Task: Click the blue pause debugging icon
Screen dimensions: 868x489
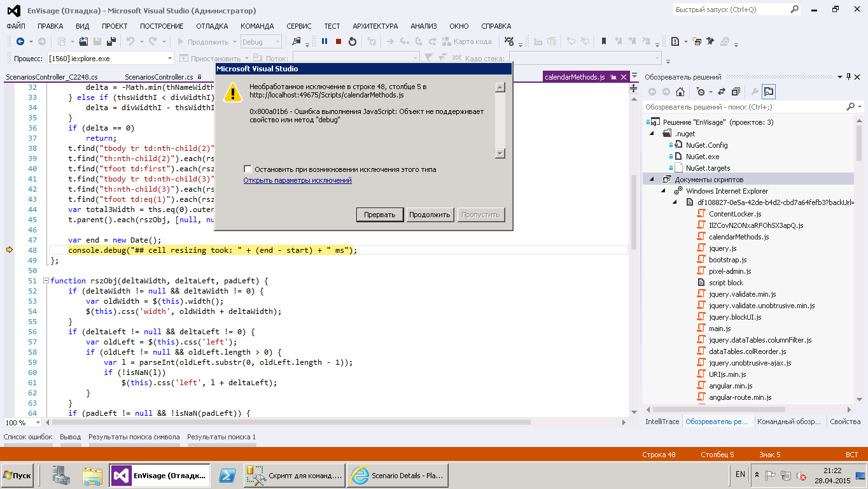Action: click(325, 41)
